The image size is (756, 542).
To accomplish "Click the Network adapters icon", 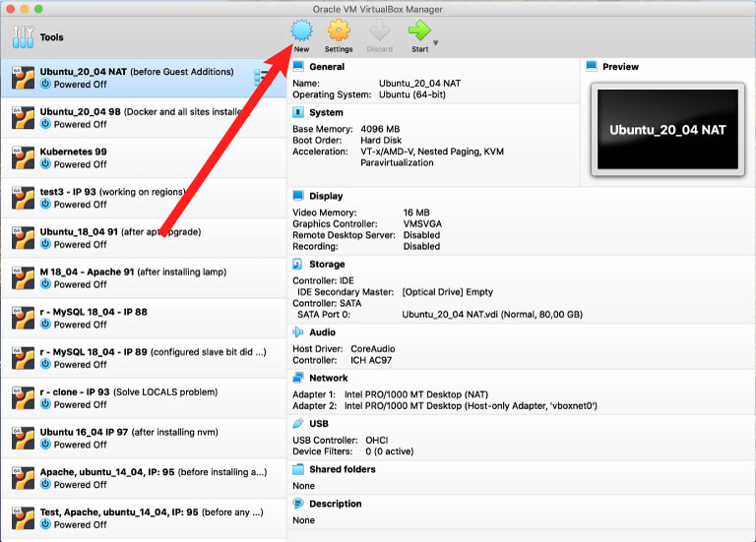I will (x=298, y=378).
